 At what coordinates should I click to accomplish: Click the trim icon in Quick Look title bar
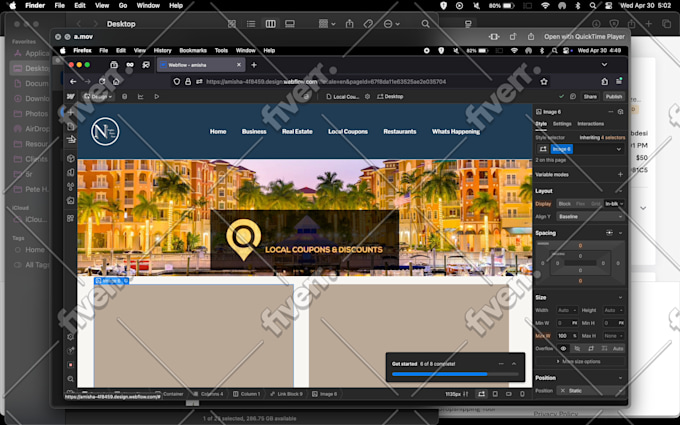click(x=494, y=37)
